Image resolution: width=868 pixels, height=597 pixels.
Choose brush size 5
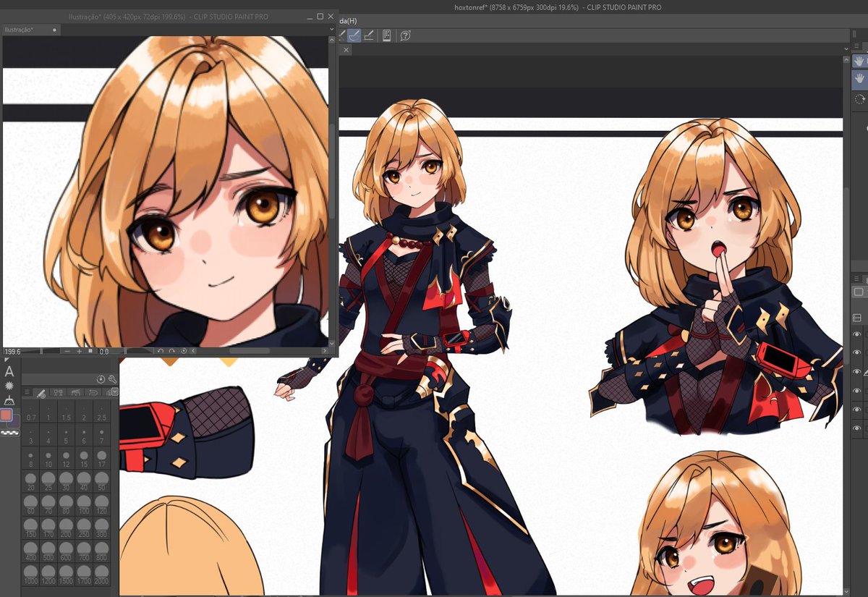pyautogui.click(x=66, y=436)
